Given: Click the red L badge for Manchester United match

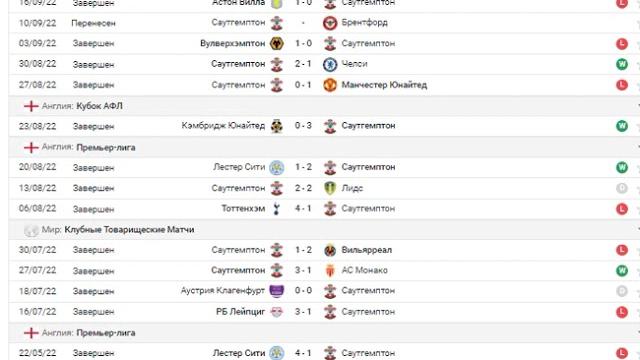Looking at the screenshot, I should pyautogui.click(x=622, y=85).
